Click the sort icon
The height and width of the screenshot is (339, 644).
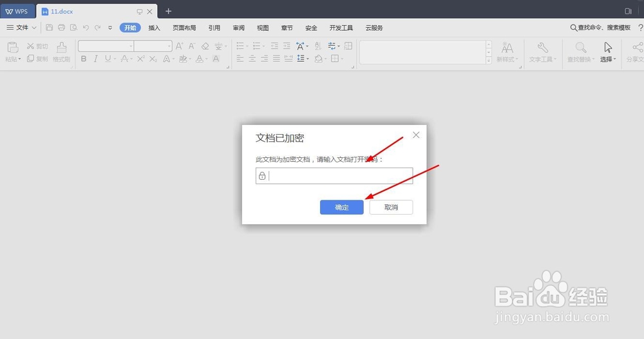pyautogui.click(x=318, y=46)
